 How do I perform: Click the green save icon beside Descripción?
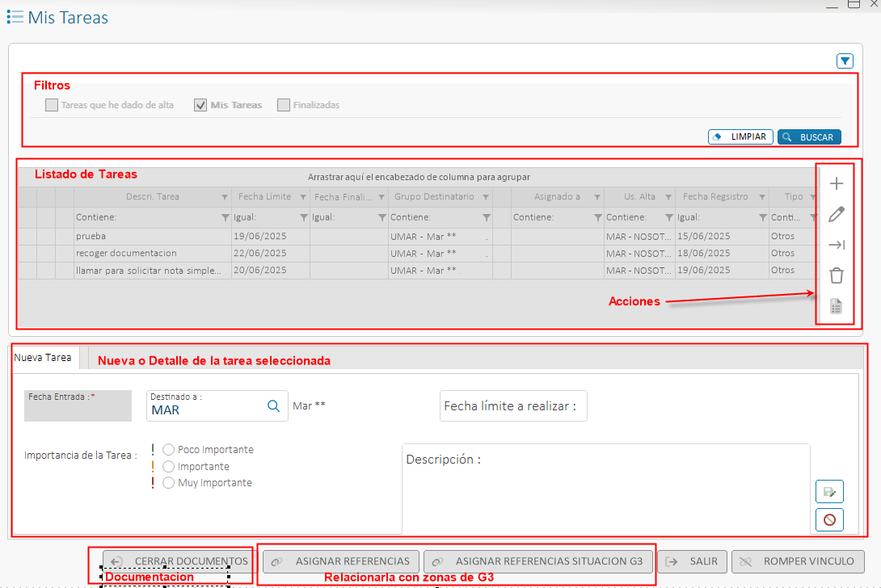[829, 491]
